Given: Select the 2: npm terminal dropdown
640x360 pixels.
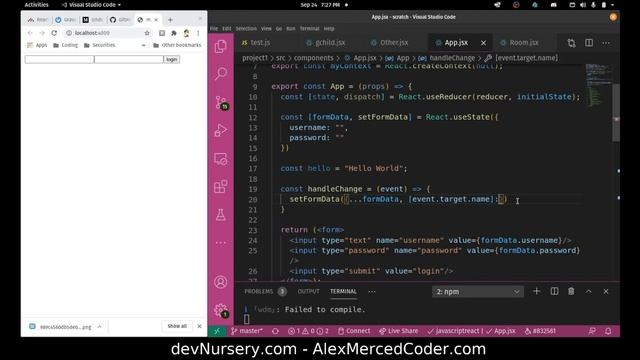Looking at the screenshot, I should tap(478, 291).
